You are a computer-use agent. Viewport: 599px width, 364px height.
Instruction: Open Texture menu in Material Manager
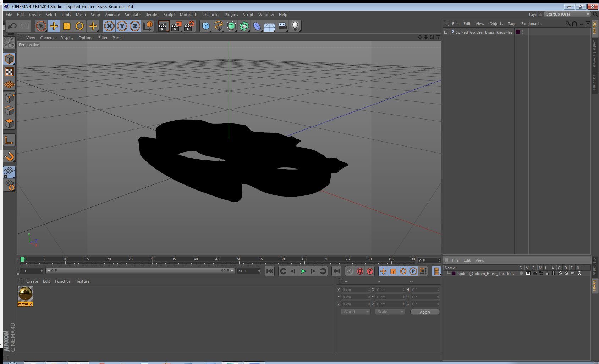[x=83, y=281]
